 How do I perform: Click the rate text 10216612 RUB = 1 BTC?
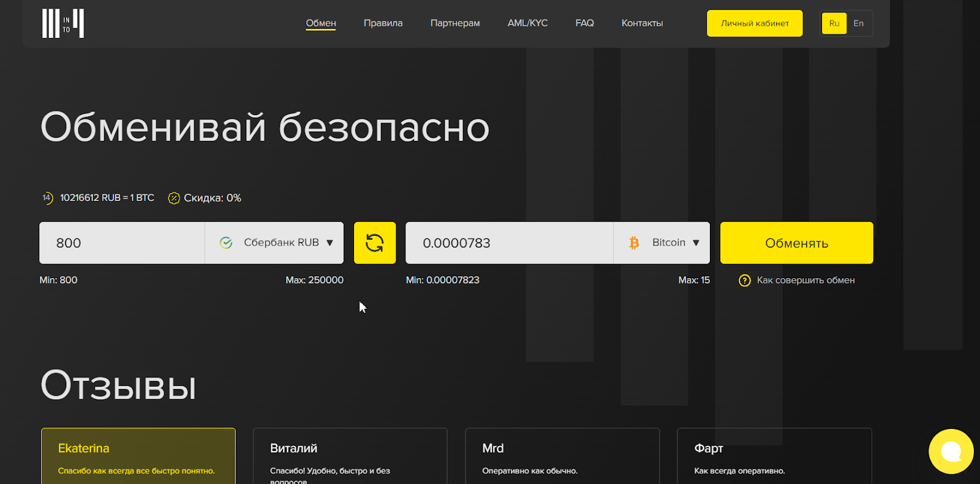coord(107,198)
